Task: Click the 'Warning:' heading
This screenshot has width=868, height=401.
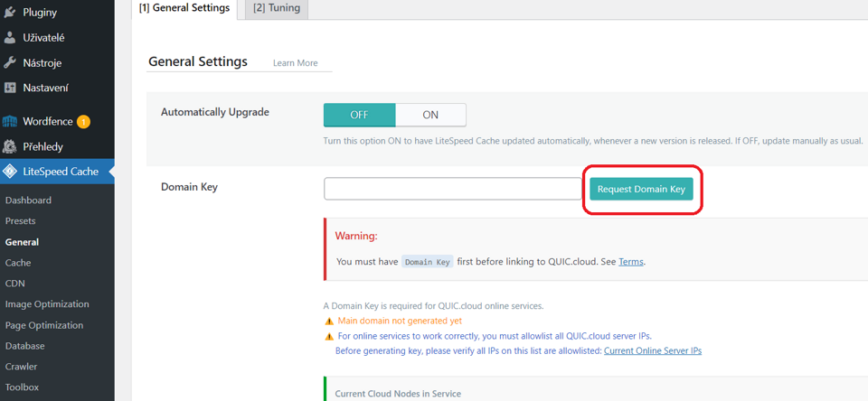Action: 356,237
